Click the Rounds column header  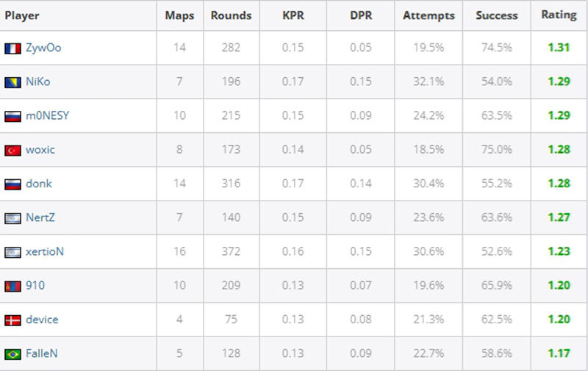coord(231,15)
